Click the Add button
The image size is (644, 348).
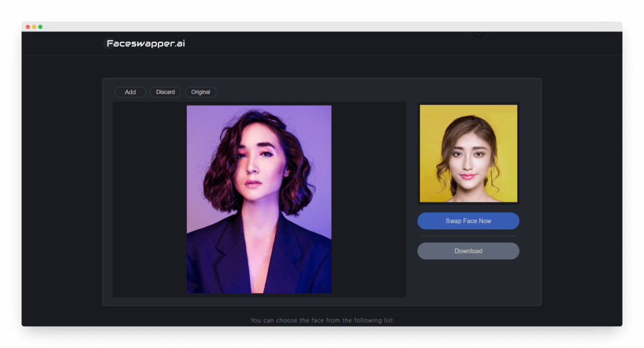click(130, 92)
